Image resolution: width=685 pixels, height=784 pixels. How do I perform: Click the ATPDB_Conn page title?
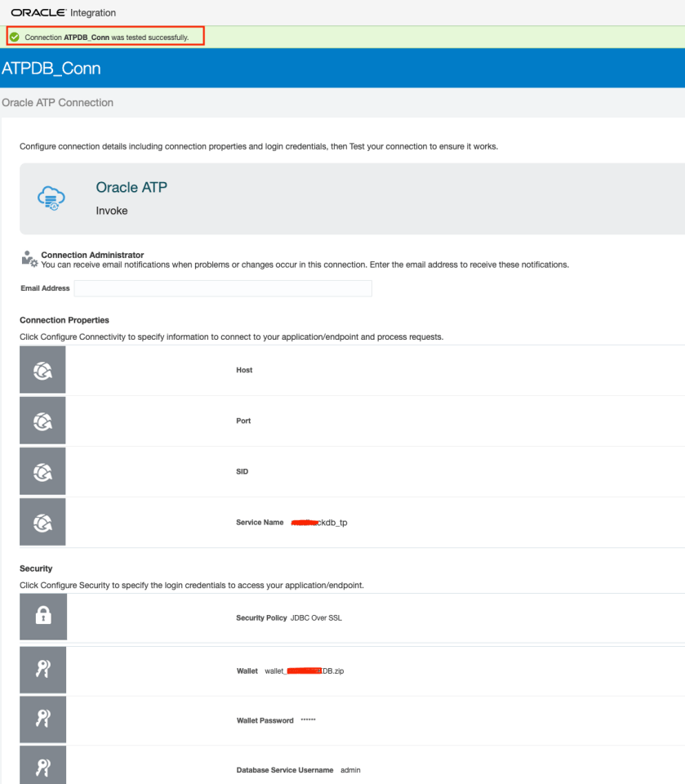[51, 68]
